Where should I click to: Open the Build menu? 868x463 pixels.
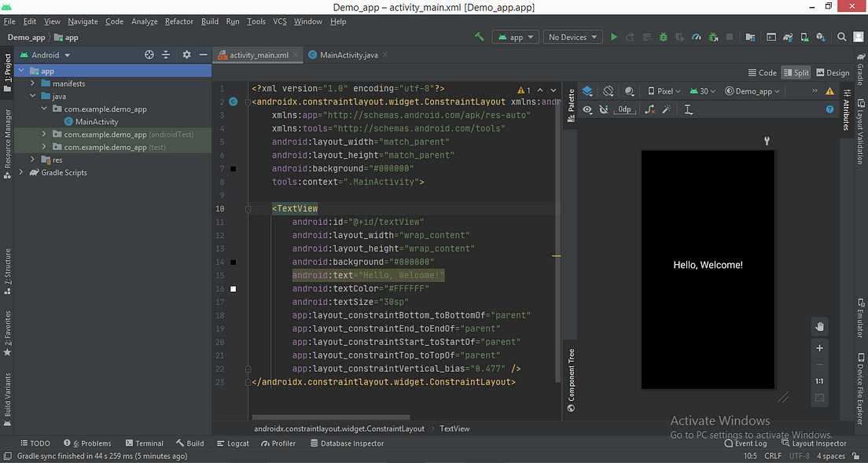210,21
